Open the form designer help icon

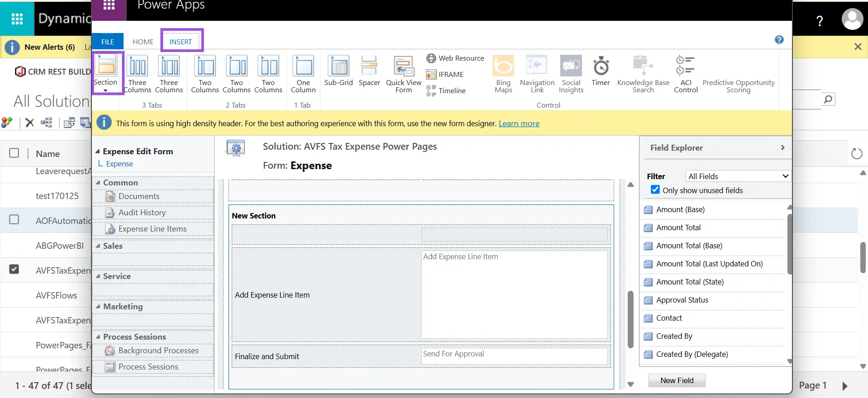tap(779, 40)
